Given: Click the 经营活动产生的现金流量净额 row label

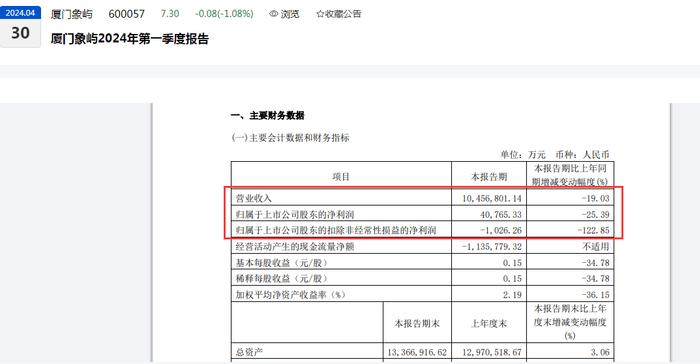Looking at the screenshot, I should (295, 247).
